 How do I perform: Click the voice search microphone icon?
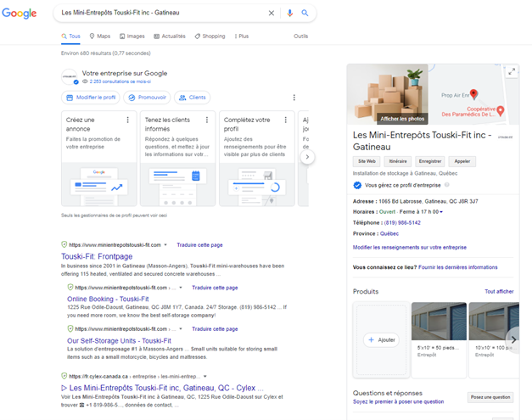pos(289,14)
